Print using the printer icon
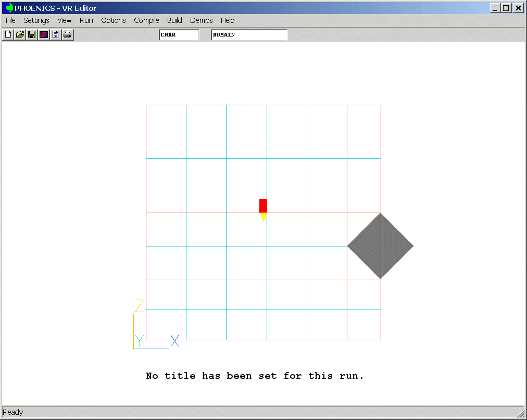Image resolution: width=527 pixels, height=420 pixels. [x=68, y=35]
